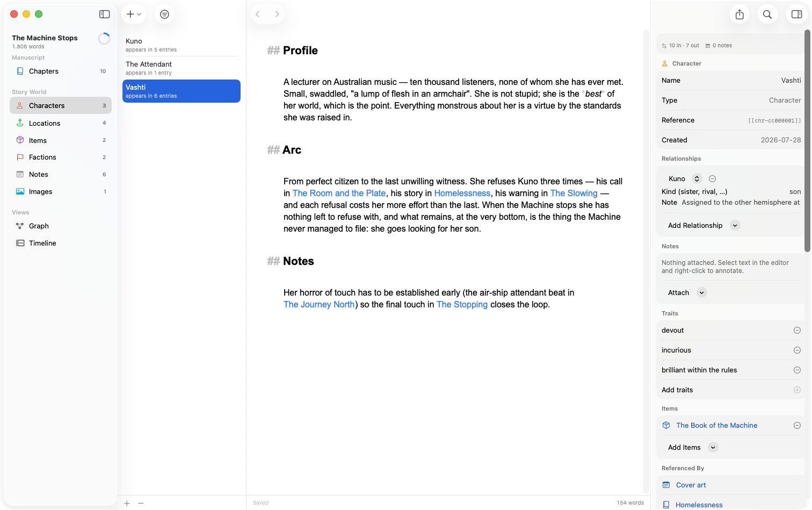
Task: Go forward to next entry
Action: tap(277, 15)
